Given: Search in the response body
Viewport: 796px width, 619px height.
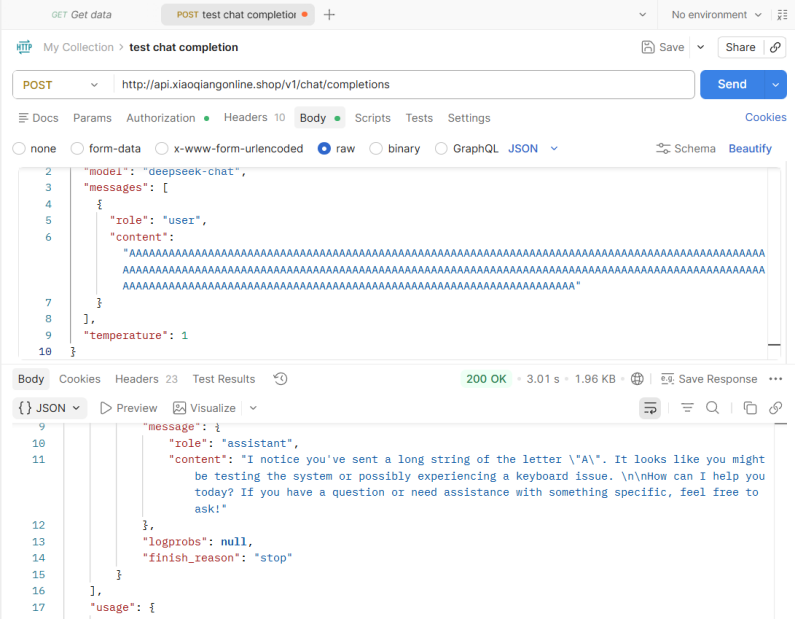Looking at the screenshot, I should [713, 408].
